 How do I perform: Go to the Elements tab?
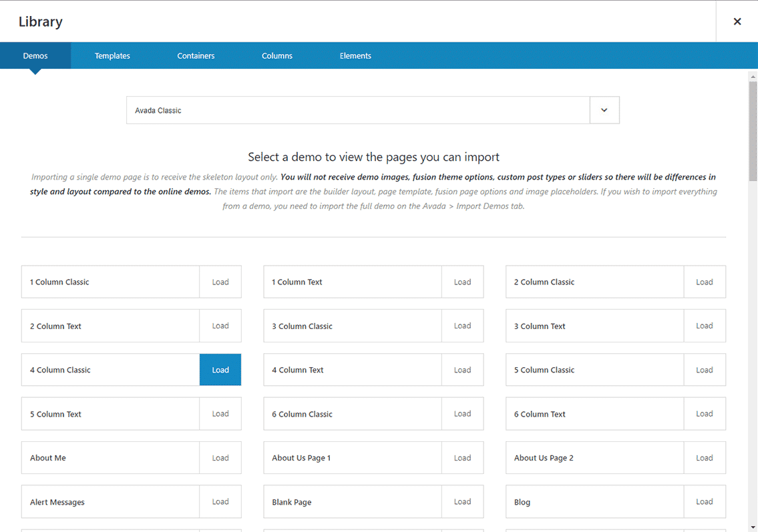pyautogui.click(x=355, y=55)
